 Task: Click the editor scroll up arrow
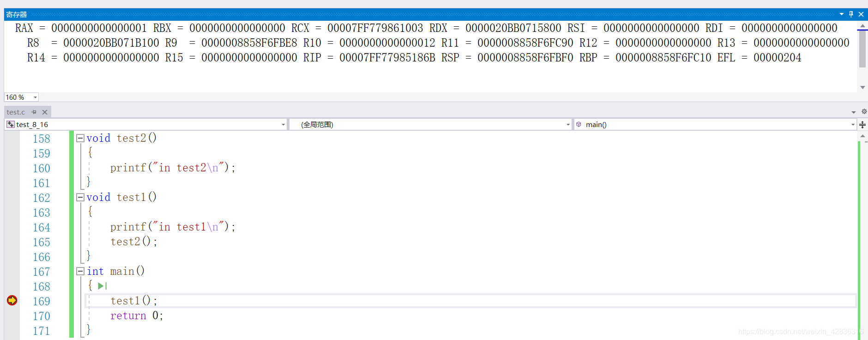[862, 136]
